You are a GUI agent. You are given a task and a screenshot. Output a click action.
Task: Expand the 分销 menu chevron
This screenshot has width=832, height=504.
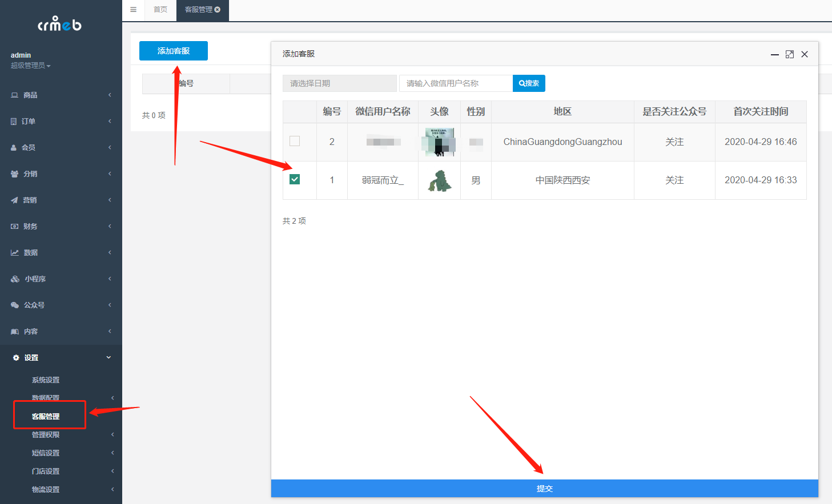pos(110,174)
